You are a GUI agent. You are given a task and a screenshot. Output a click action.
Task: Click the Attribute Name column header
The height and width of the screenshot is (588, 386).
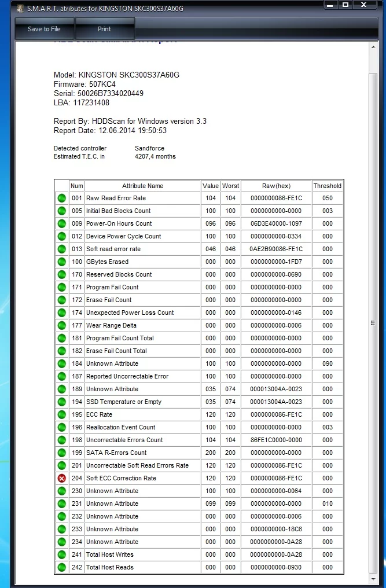click(142, 186)
